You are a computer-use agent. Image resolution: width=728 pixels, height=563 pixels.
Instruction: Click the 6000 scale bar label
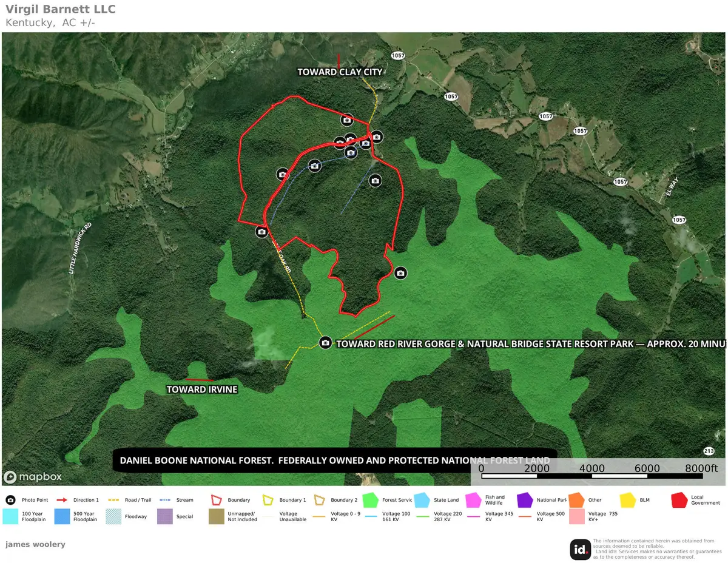pos(647,468)
